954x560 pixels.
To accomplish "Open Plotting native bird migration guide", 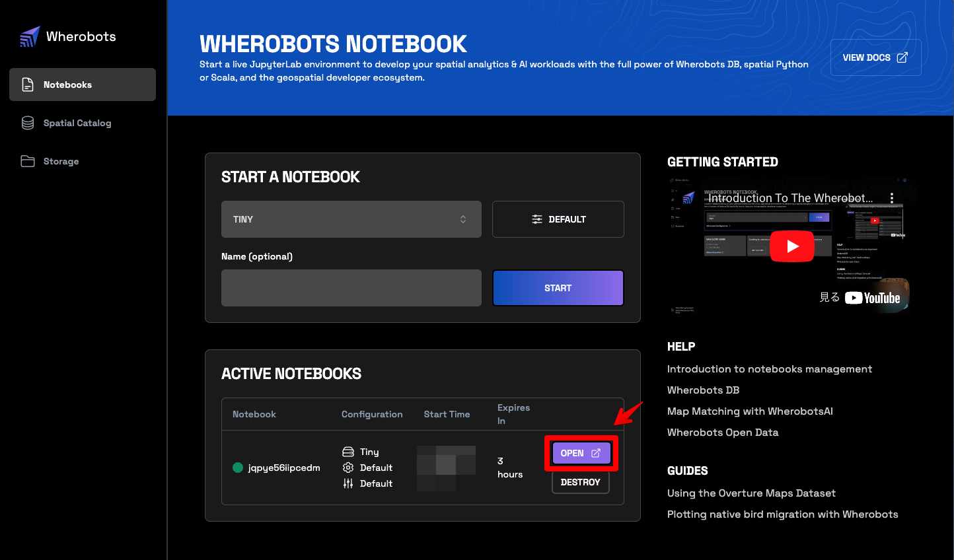I will click(783, 514).
